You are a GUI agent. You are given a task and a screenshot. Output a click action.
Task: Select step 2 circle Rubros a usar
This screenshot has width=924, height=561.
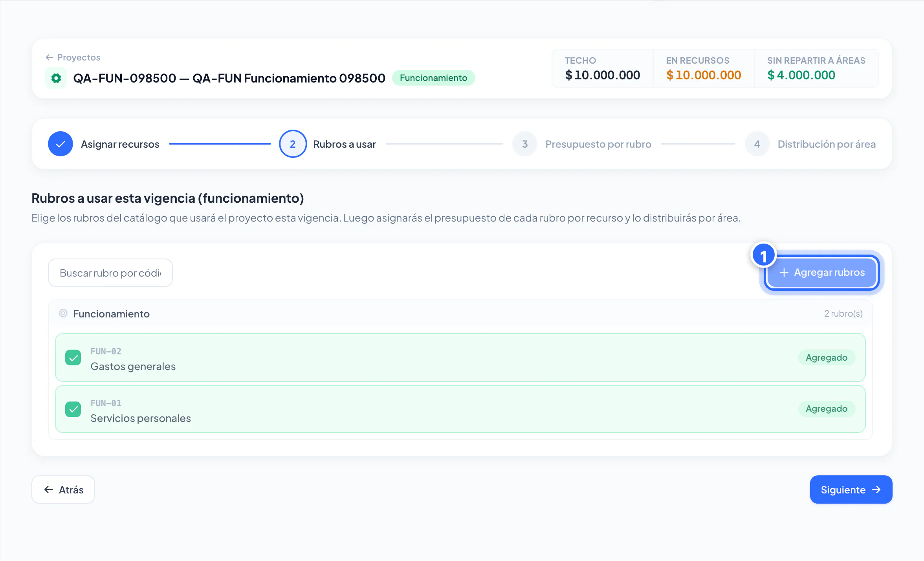point(293,144)
